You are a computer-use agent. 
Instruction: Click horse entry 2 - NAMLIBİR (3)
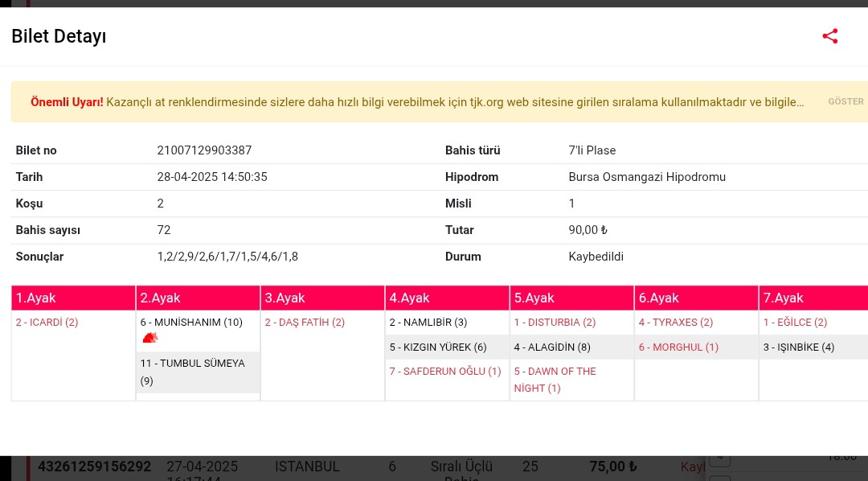(x=428, y=323)
